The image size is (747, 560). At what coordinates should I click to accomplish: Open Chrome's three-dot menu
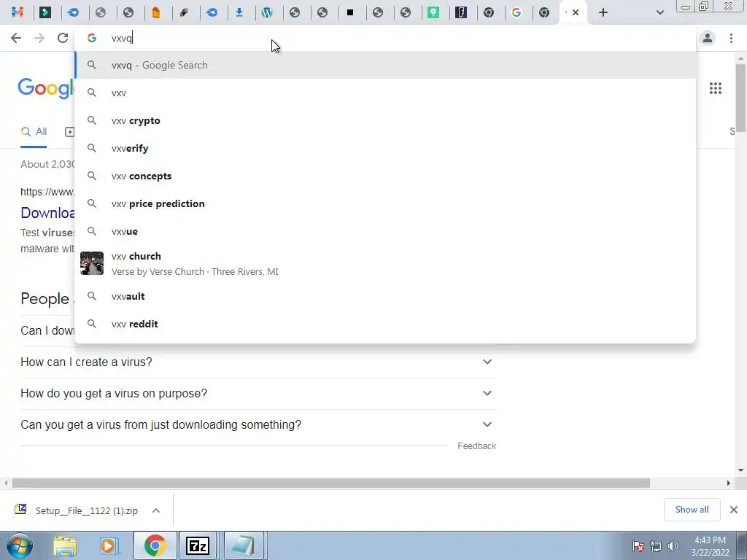(x=731, y=38)
